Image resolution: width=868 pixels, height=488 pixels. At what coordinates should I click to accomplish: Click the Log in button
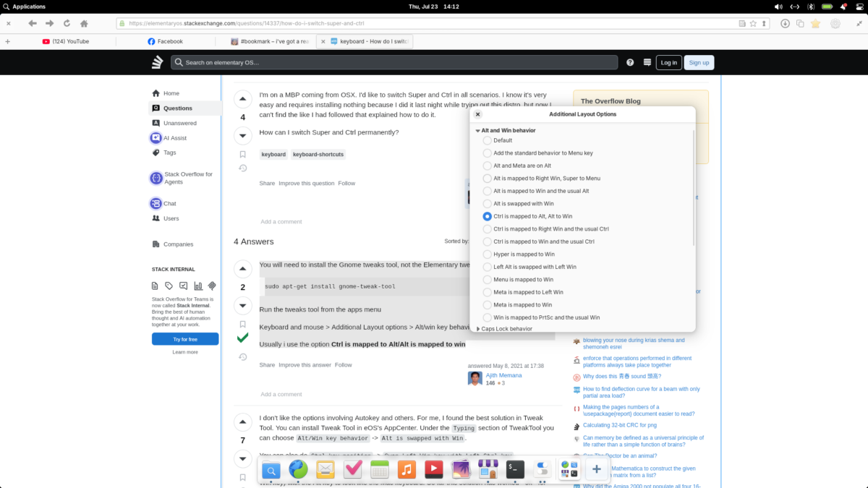coord(669,63)
